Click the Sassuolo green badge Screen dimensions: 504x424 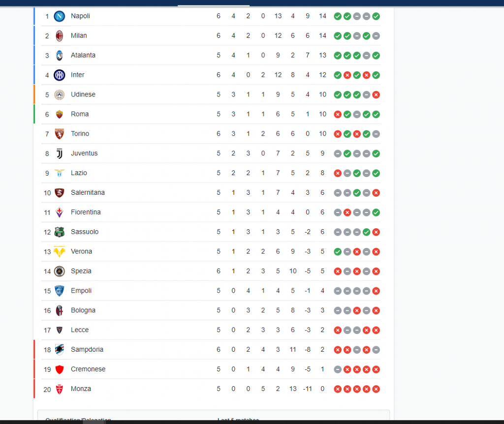pos(59,232)
